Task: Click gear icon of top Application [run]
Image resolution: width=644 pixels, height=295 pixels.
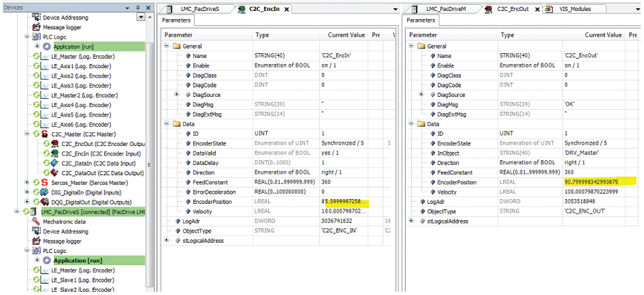Action: (47, 47)
